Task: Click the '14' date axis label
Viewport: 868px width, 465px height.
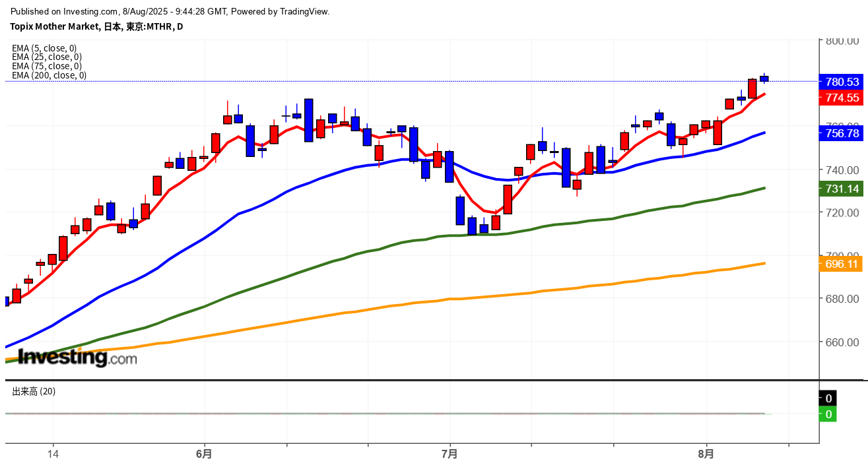Action: (53, 454)
